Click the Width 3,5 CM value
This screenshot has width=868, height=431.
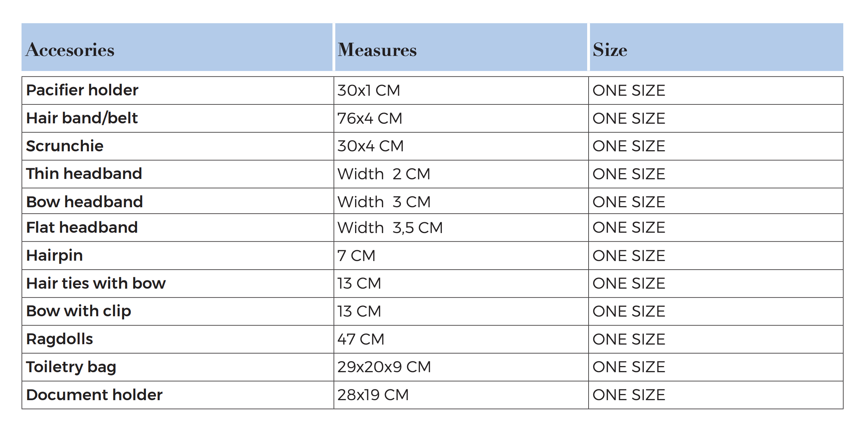pos(390,228)
